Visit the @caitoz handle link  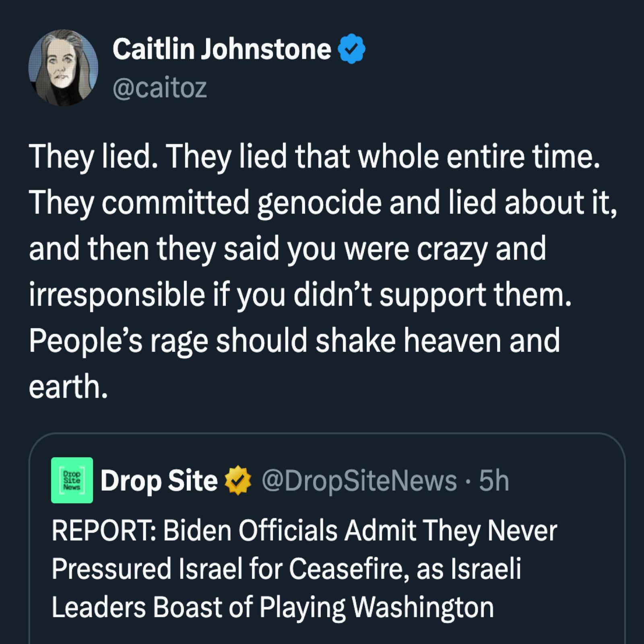pos(160,87)
